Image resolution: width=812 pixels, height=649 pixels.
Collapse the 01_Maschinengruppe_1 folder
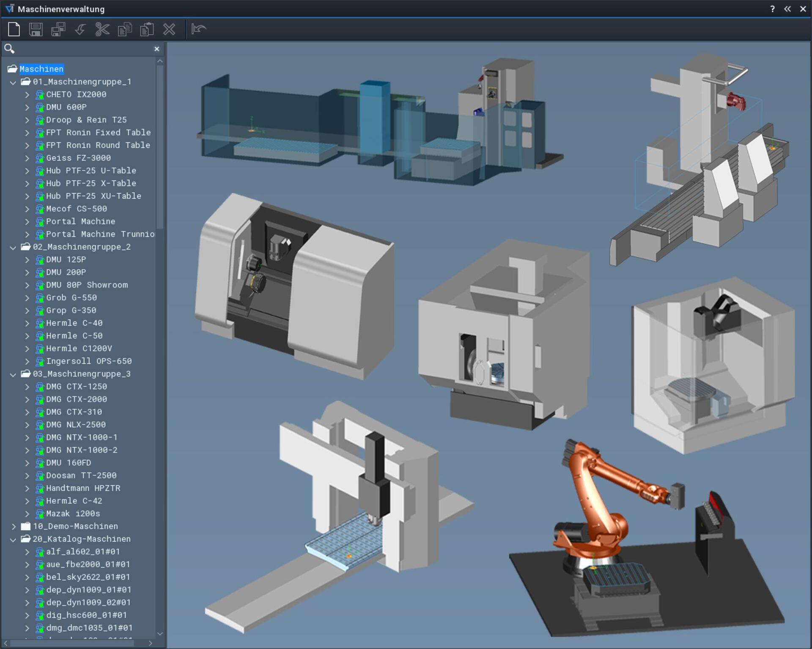[x=13, y=82]
